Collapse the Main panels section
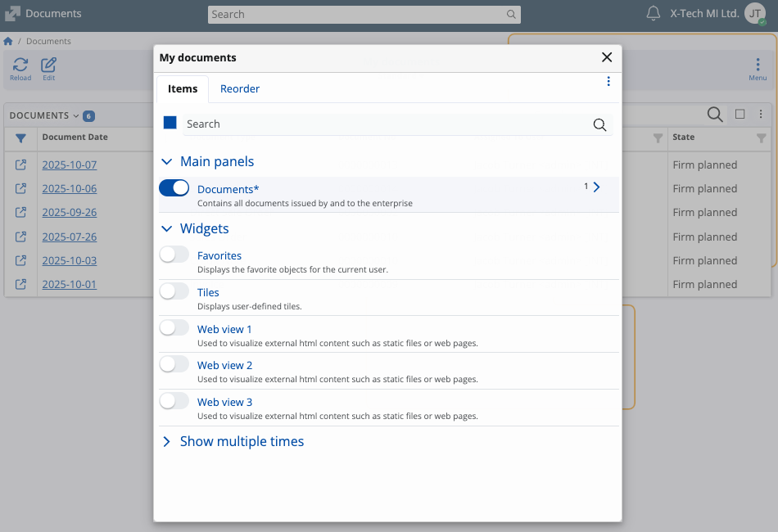The image size is (778, 532). 166,162
